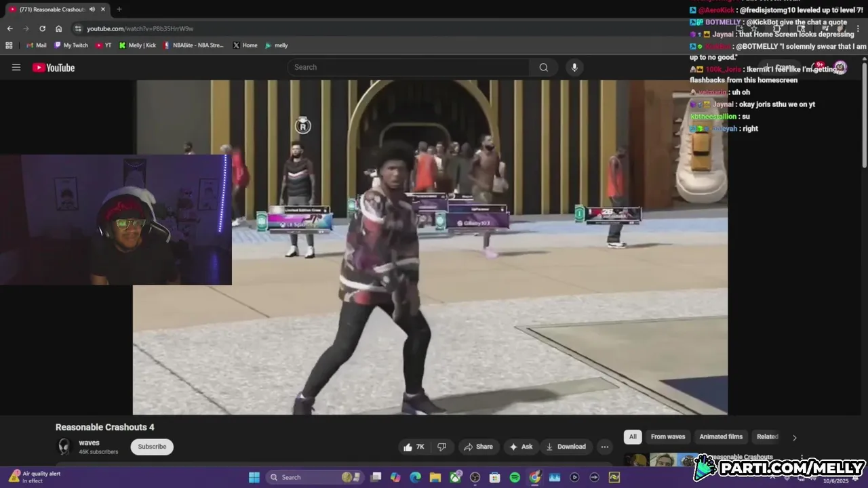
Task: Launch Microsoft Edge from the taskbar
Action: [415, 477]
